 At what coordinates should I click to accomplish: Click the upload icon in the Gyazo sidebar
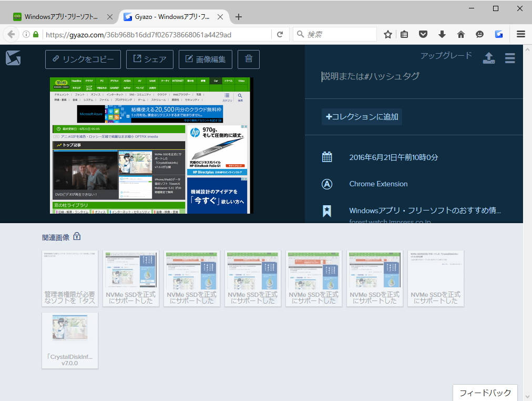click(488, 58)
